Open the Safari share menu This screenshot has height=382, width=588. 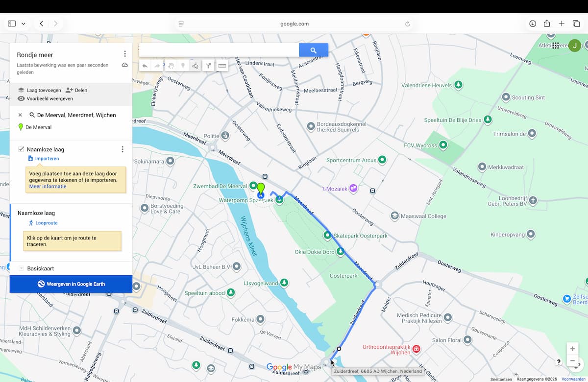click(547, 24)
